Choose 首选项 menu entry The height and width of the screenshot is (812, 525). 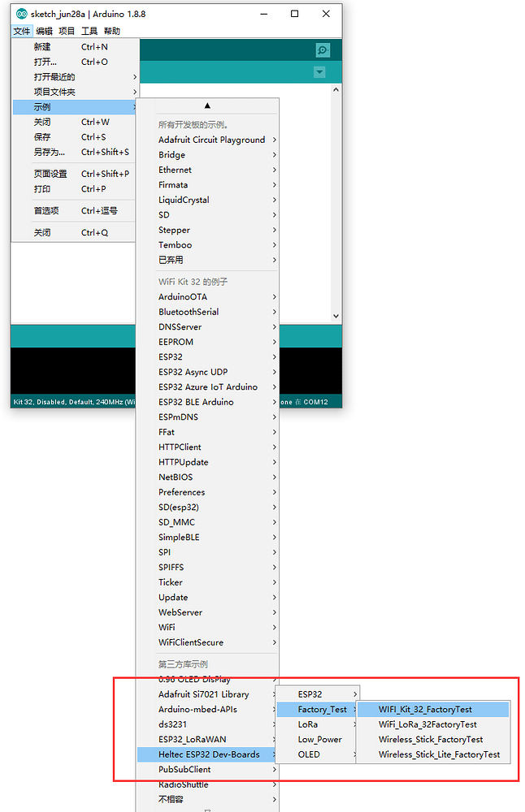(x=46, y=210)
